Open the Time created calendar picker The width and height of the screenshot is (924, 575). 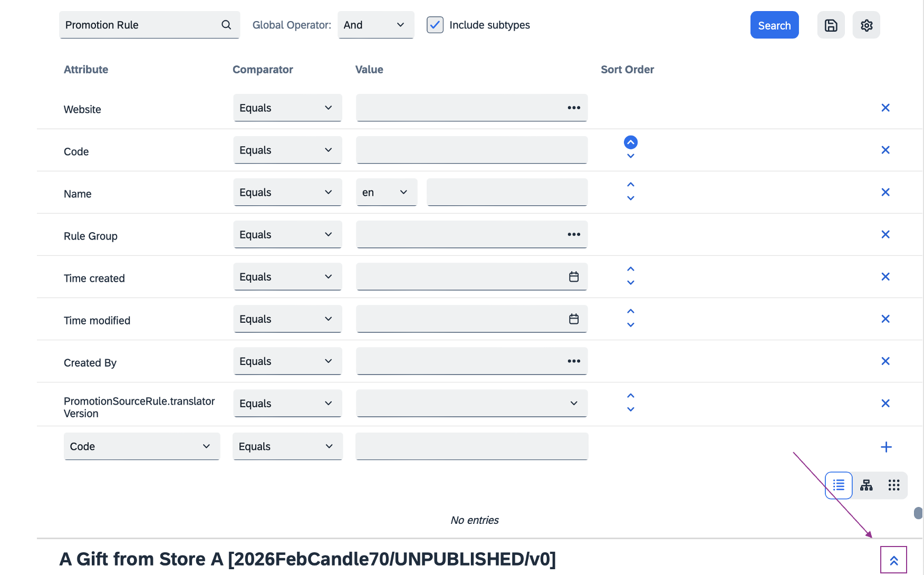[574, 277]
